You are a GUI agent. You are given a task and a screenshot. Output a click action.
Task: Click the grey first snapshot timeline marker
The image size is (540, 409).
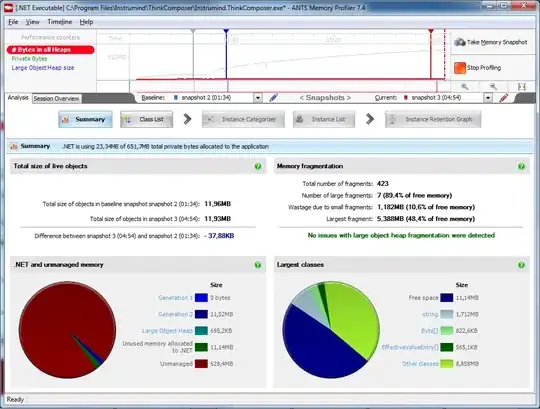coord(193,31)
